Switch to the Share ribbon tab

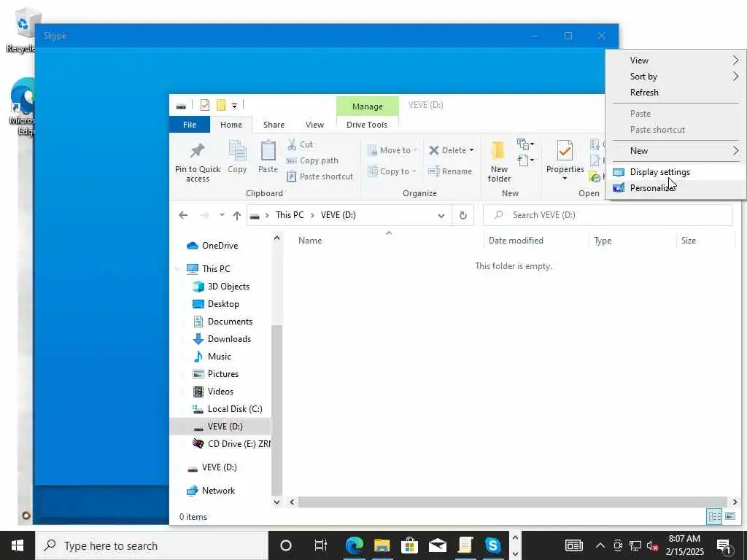click(274, 125)
